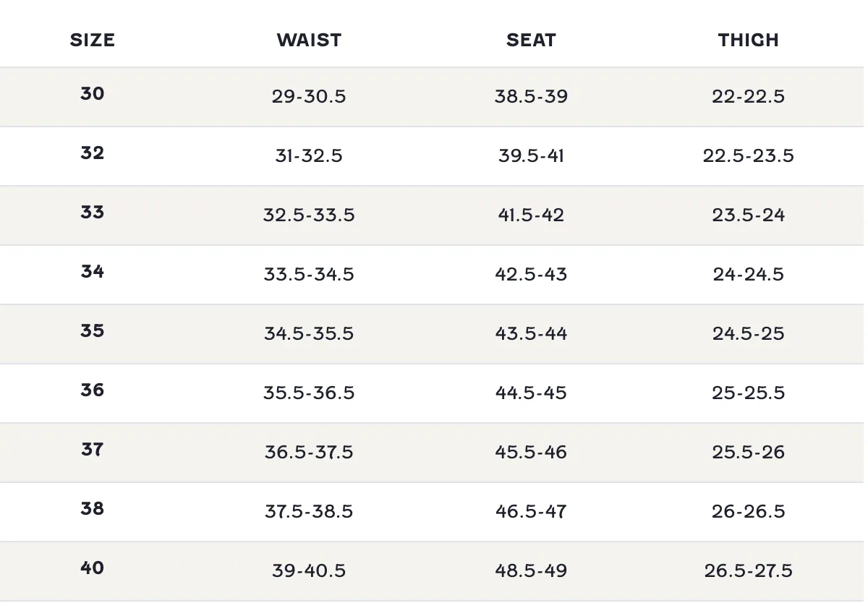Screen dimensions: 868x603
Task: Click seat value 39.5-41
Action: point(531,155)
